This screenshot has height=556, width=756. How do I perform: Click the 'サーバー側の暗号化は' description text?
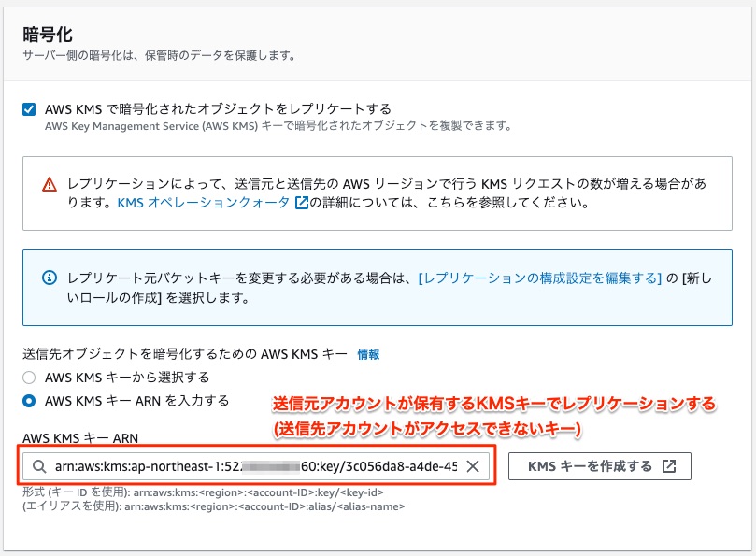click(x=159, y=55)
